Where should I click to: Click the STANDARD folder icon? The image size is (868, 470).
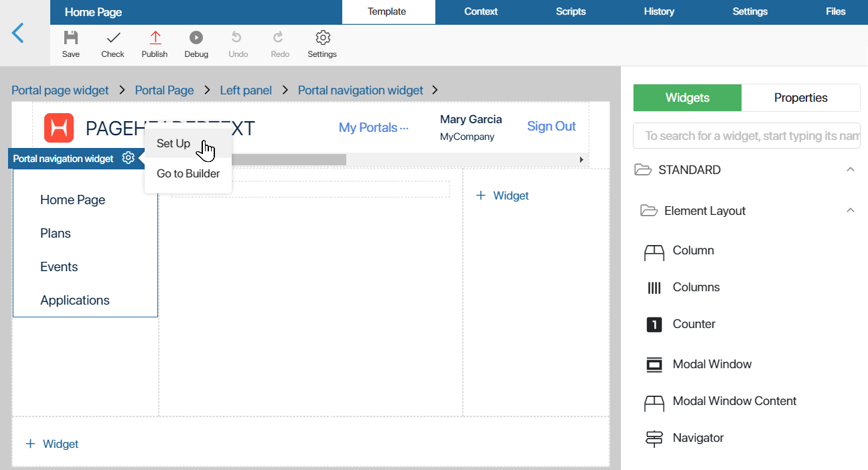(x=643, y=170)
